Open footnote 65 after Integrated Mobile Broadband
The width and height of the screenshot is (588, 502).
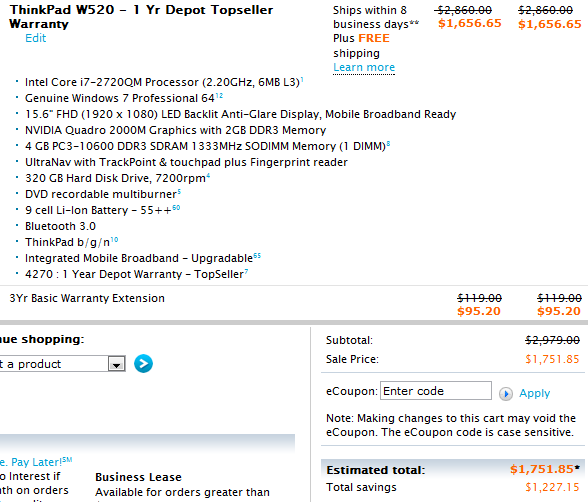tap(257, 256)
